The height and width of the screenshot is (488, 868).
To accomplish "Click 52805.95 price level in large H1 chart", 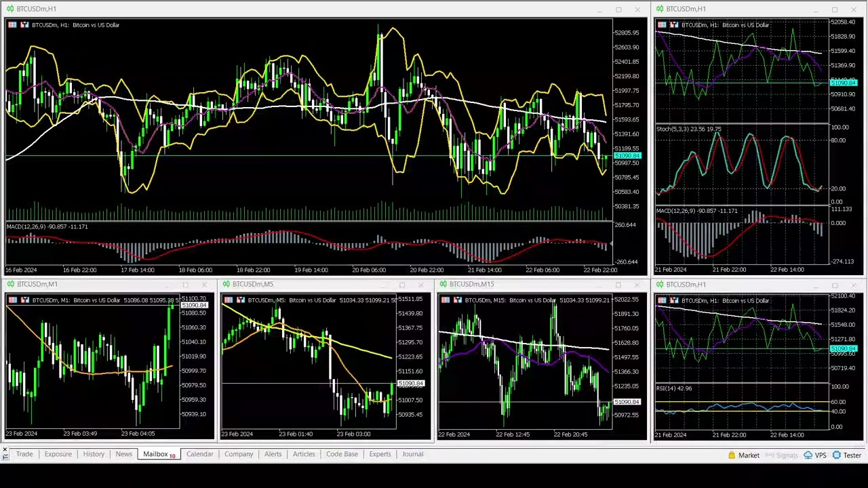I will click(x=627, y=33).
